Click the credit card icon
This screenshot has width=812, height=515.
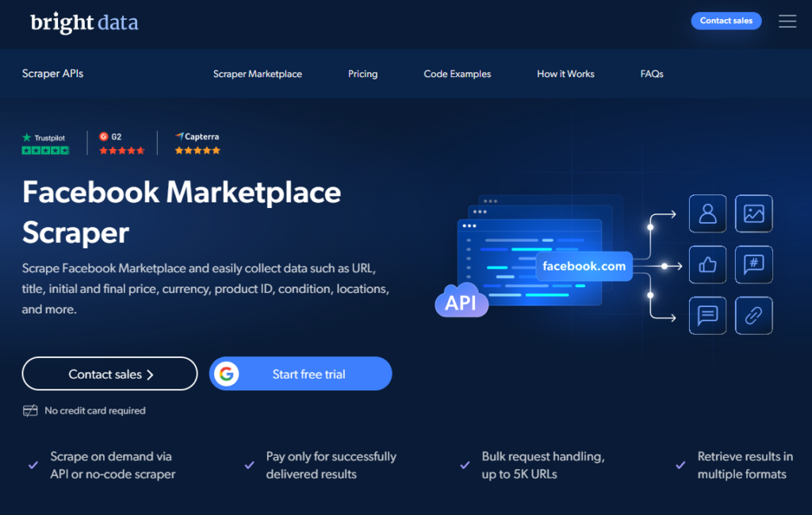click(30, 411)
